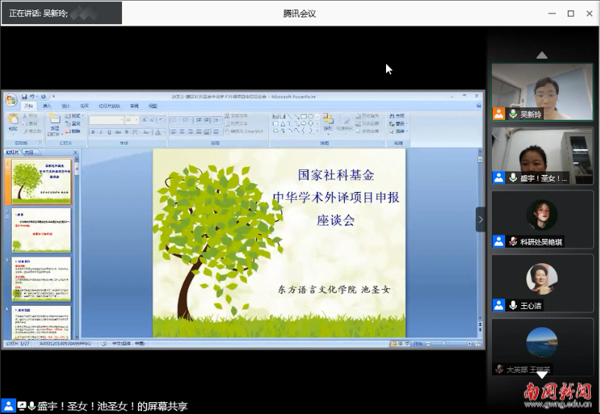Click microphone icon on 吴新玲's tile
Screen dimensions: 600x414
[x=513, y=114]
